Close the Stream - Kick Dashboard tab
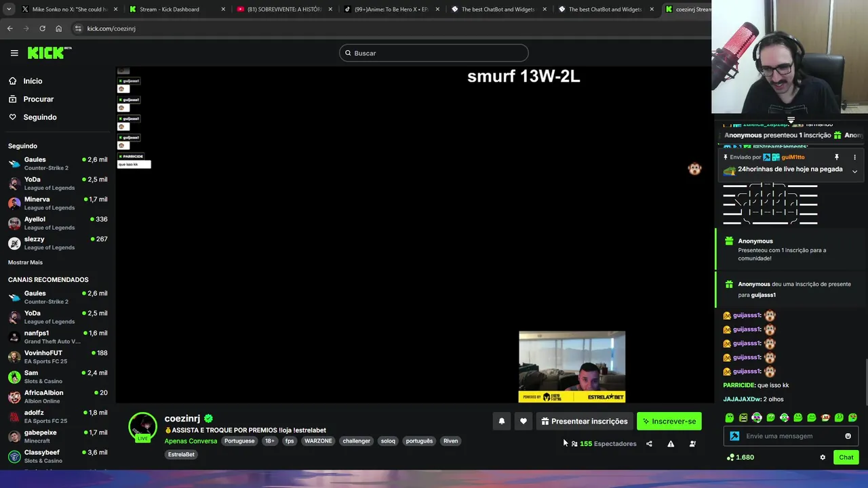The width and height of the screenshot is (868, 488). click(222, 9)
